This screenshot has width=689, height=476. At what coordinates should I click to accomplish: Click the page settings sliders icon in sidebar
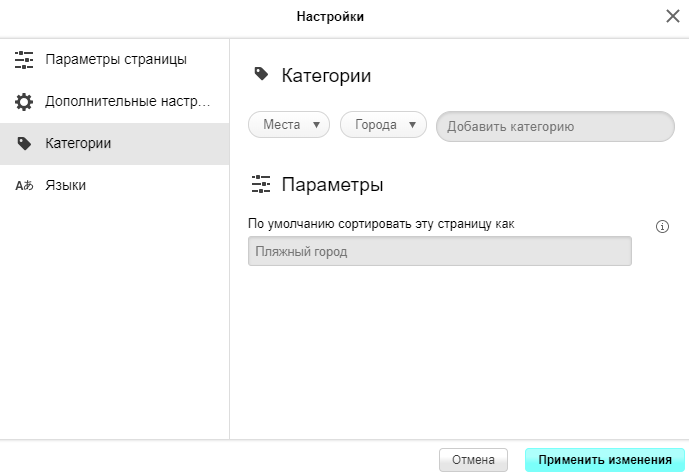24,60
